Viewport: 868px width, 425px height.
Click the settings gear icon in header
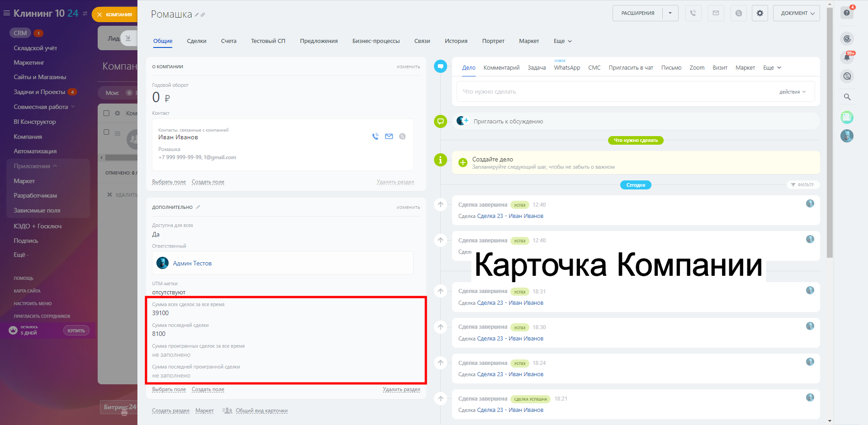coord(759,13)
